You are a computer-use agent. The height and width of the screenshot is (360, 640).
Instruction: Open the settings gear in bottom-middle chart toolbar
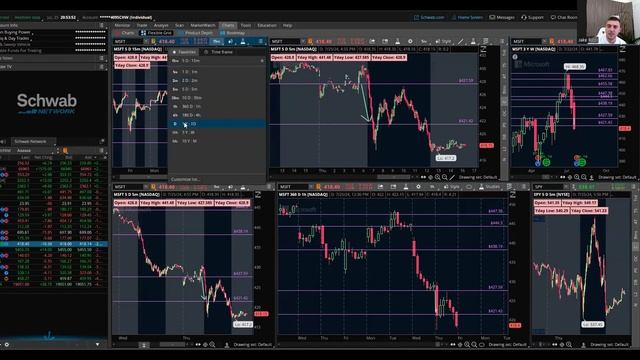pyautogui.click(x=418, y=187)
